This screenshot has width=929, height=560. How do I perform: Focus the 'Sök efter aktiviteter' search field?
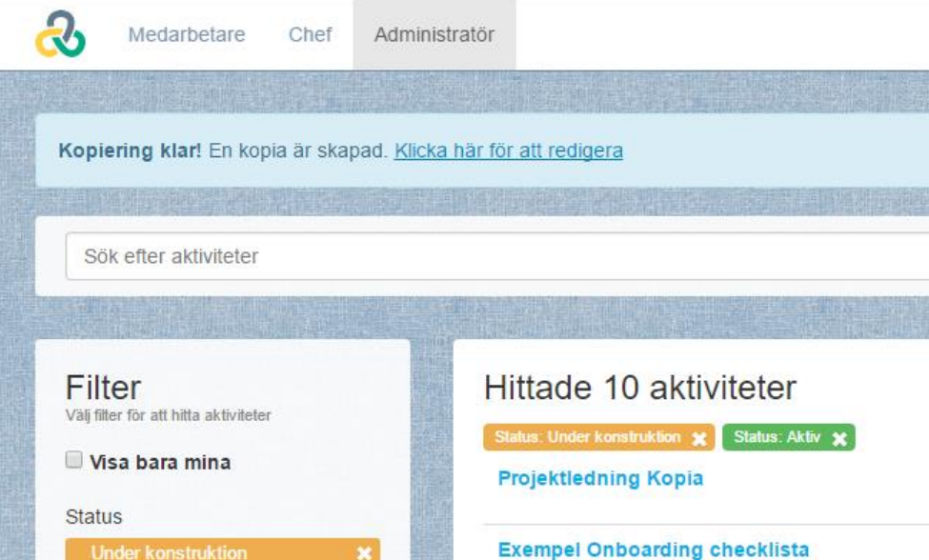tap(497, 256)
